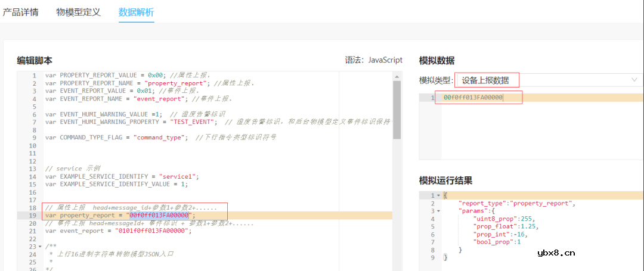Collapse the comment block at line 23
Screen dimensions: 644x271
pyautogui.click(x=40, y=247)
